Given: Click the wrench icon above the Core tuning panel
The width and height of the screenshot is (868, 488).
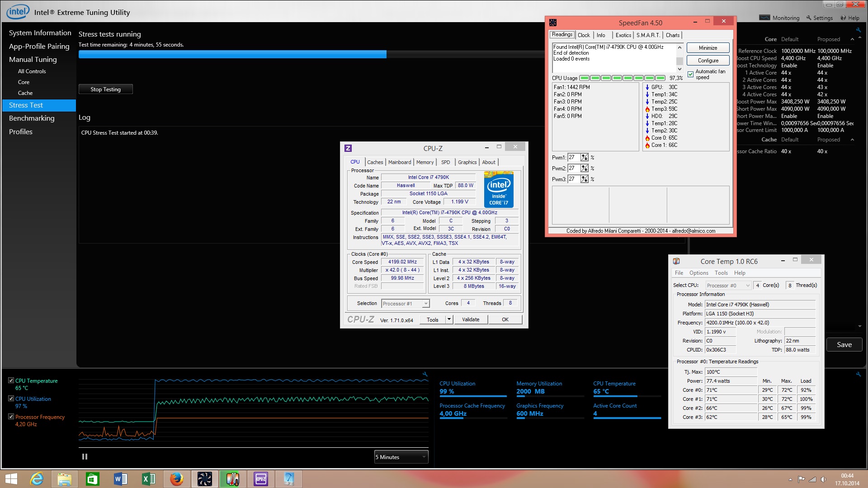Looking at the screenshot, I should pos(858,30).
